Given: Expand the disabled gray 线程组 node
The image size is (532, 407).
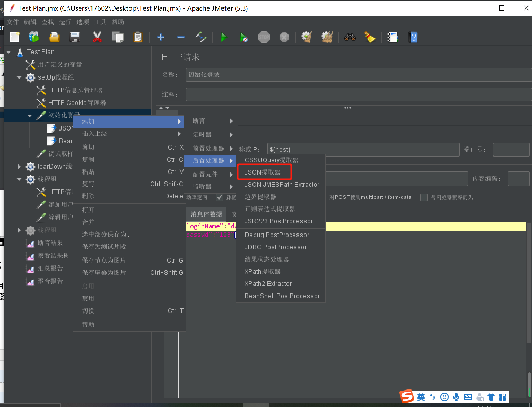Looking at the screenshot, I should coord(19,230).
